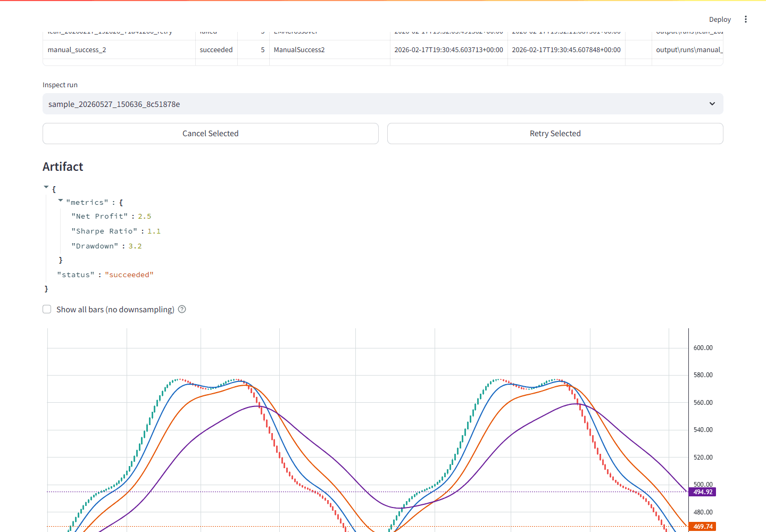This screenshot has height=532, width=766.
Task: Click the 600.00 price axis label
Action: click(x=703, y=348)
